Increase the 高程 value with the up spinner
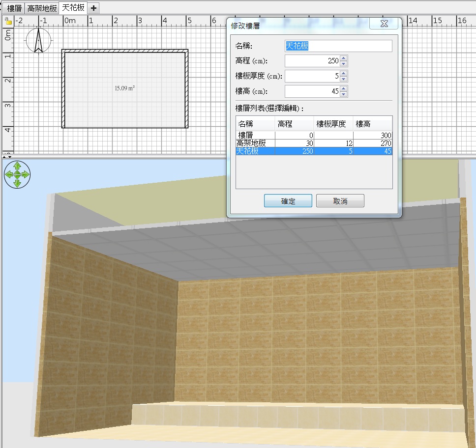Screen dimensions: 476x448 [343, 58]
